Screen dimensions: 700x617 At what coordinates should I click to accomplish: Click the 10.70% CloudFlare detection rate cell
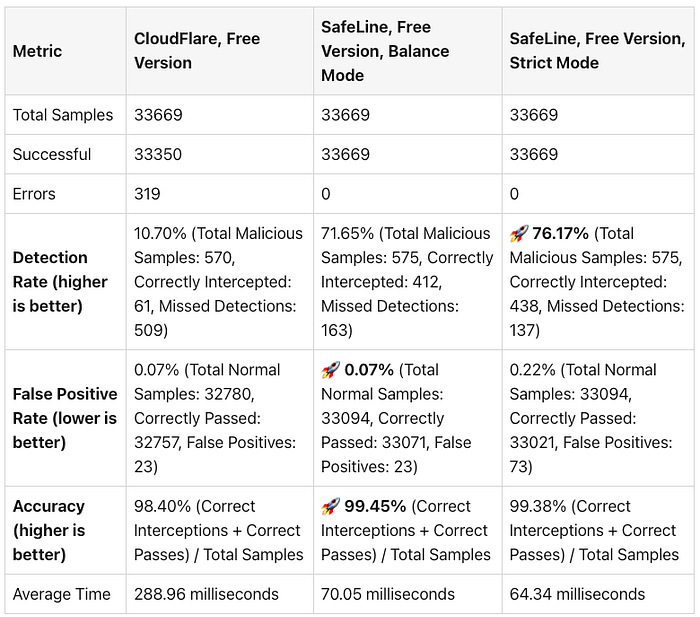(x=220, y=282)
